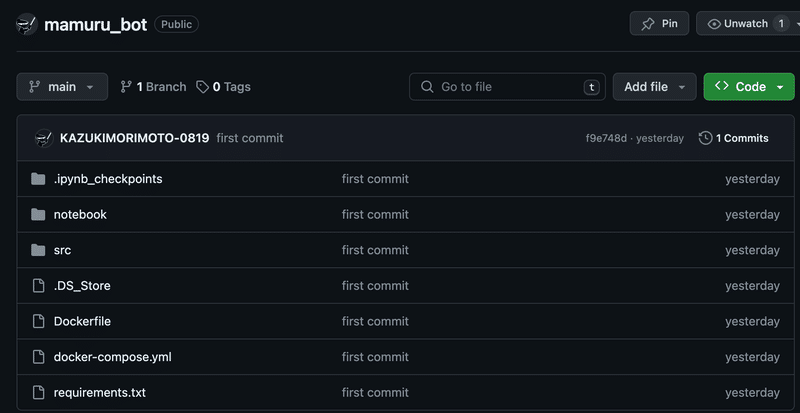Click the committer avatar in commit row
Image resolution: width=800 pixels, height=413 pixels.
43,138
